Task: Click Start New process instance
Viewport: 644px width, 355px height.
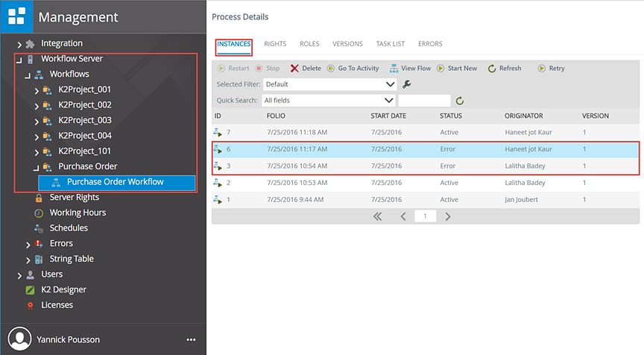Action: point(457,68)
